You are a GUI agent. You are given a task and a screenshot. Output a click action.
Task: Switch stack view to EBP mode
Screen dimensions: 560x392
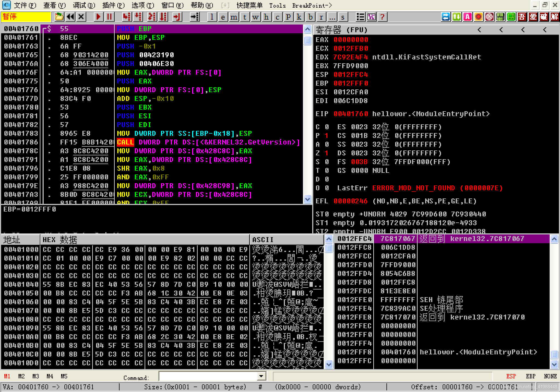point(531,376)
